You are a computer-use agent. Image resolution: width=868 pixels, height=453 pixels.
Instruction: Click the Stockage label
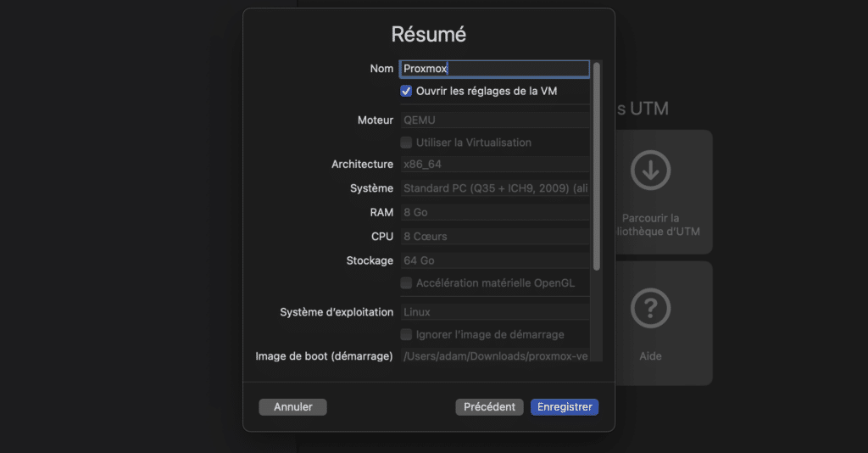pos(370,260)
